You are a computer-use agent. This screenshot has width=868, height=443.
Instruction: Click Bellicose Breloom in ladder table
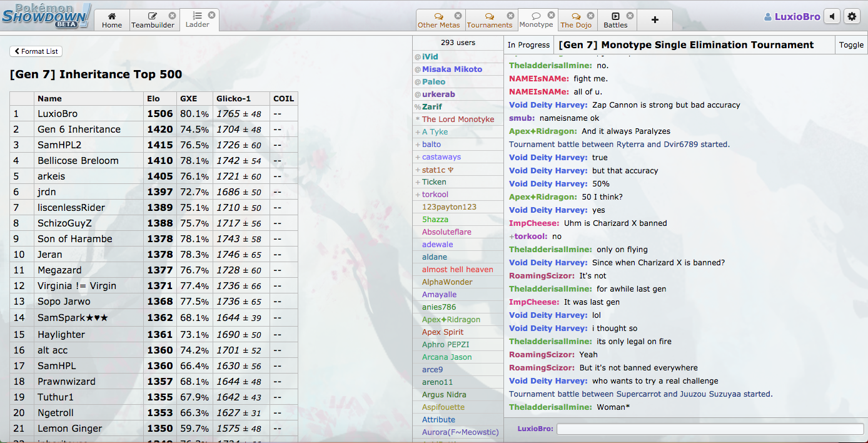pyautogui.click(x=78, y=161)
